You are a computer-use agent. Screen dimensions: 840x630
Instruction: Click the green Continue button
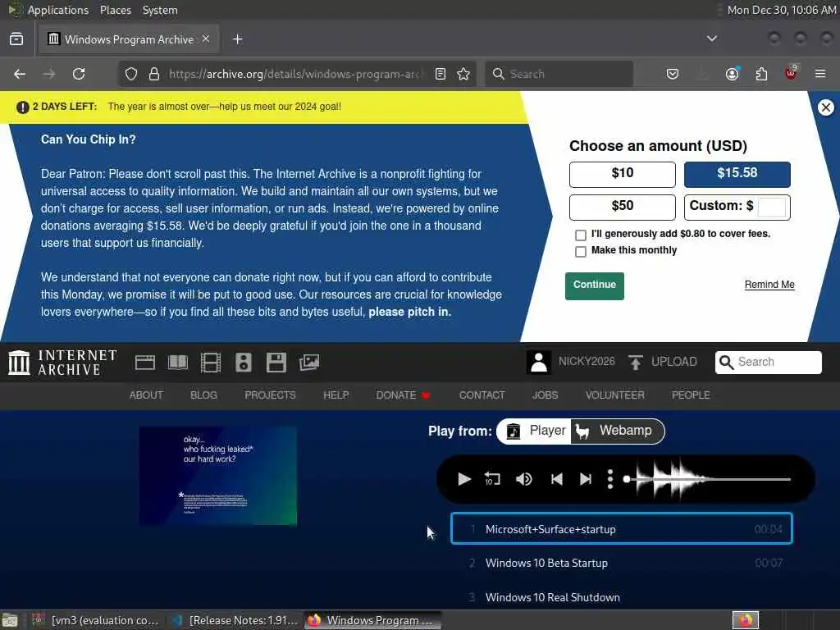[x=594, y=285]
